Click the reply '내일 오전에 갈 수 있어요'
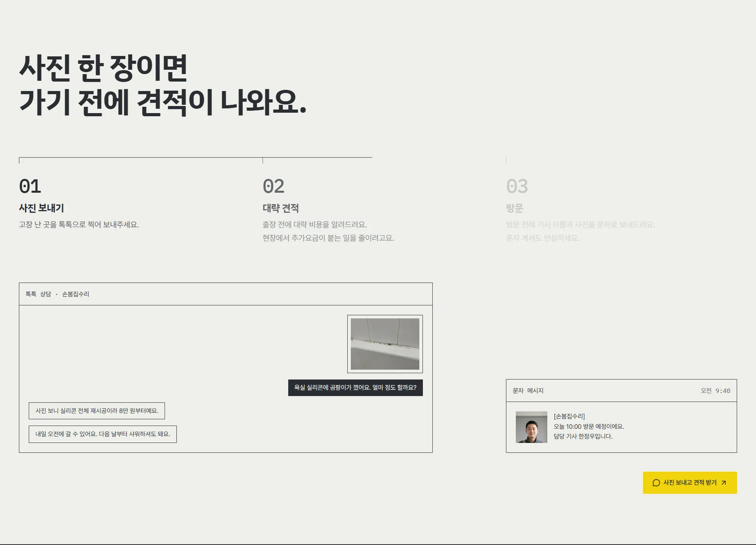Image resolution: width=756 pixels, height=545 pixels. (x=103, y=434)
